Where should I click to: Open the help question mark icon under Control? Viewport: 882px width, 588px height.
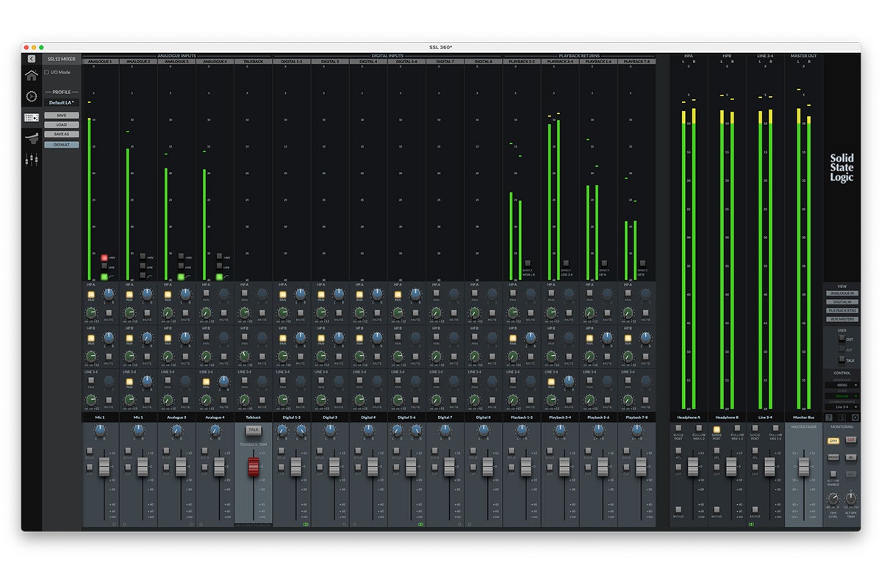pos(830,417)
